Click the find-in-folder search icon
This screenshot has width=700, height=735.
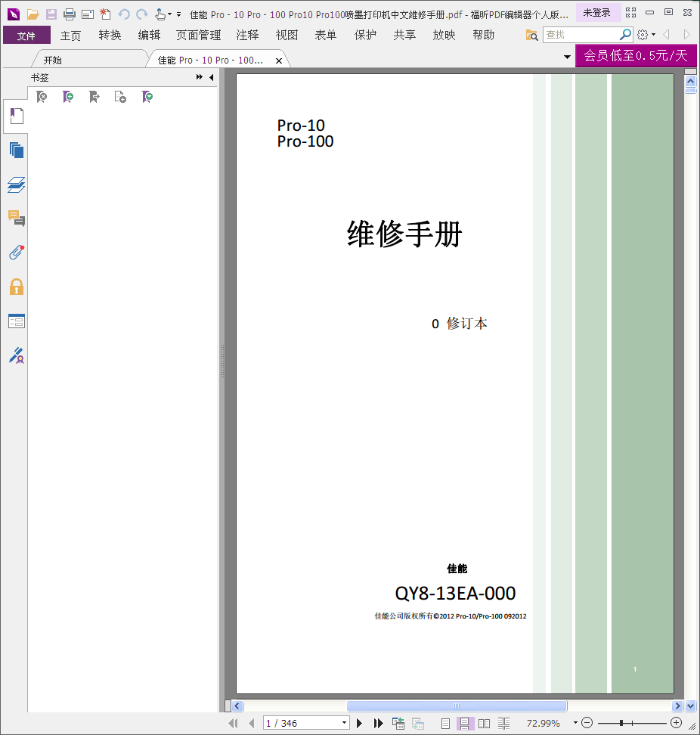click(531, 35)
